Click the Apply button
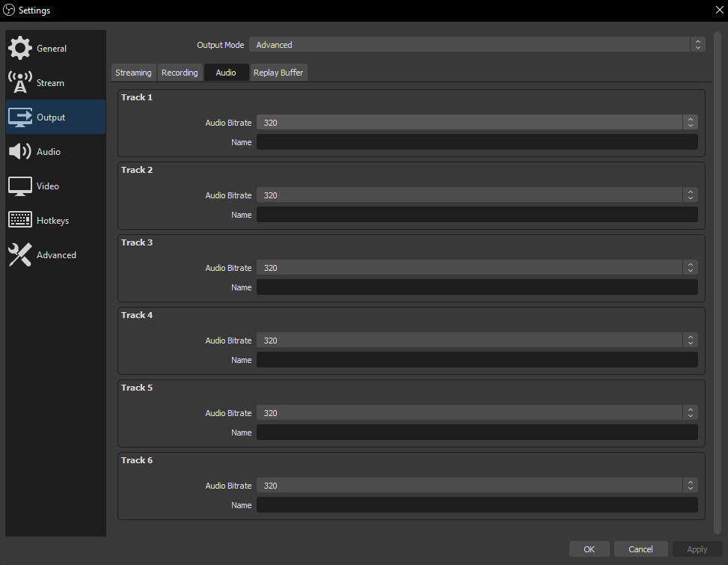728x565 pixels. tap(697, 549)
